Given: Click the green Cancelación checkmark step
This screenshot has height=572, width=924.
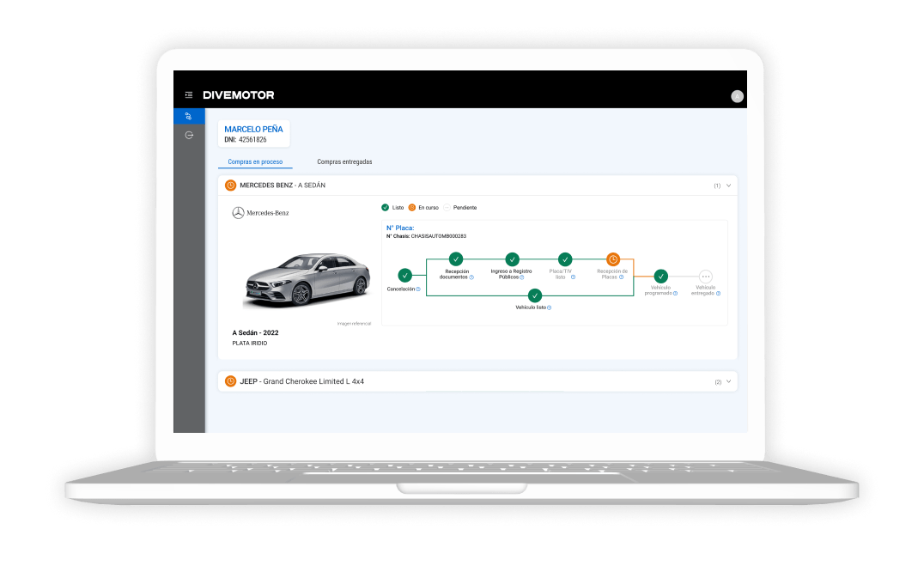Looking at the screenshot, I should click(x=404, y=276).
